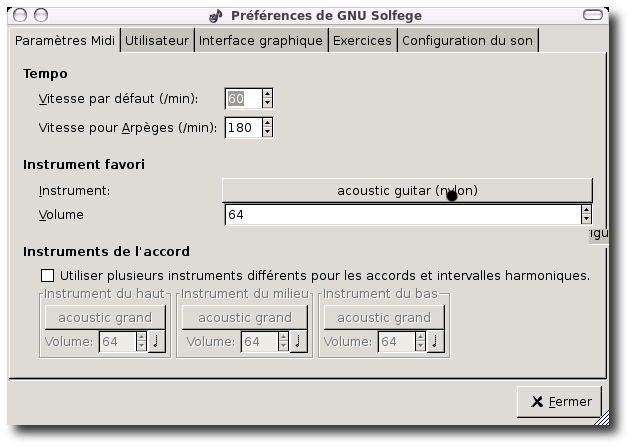This screenshot has width=632, height=448.
Task: Open Instrument du bas acoustic grand selector
Action: (384, 317)
